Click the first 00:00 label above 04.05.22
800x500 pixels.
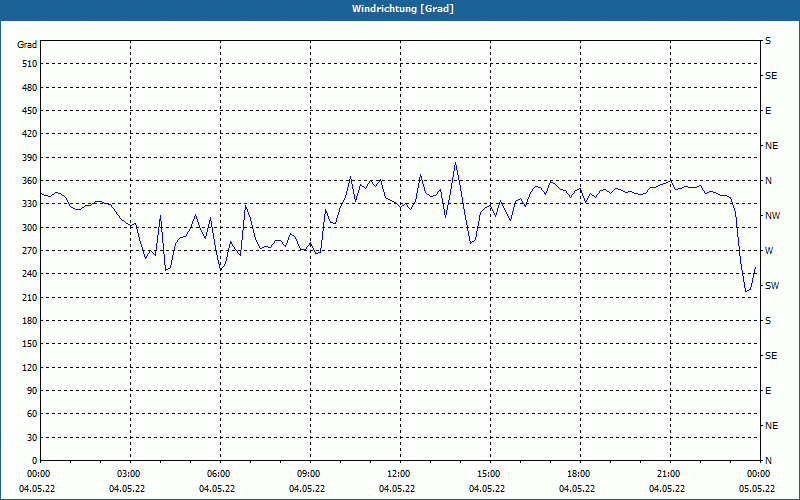tap(39, 474)
